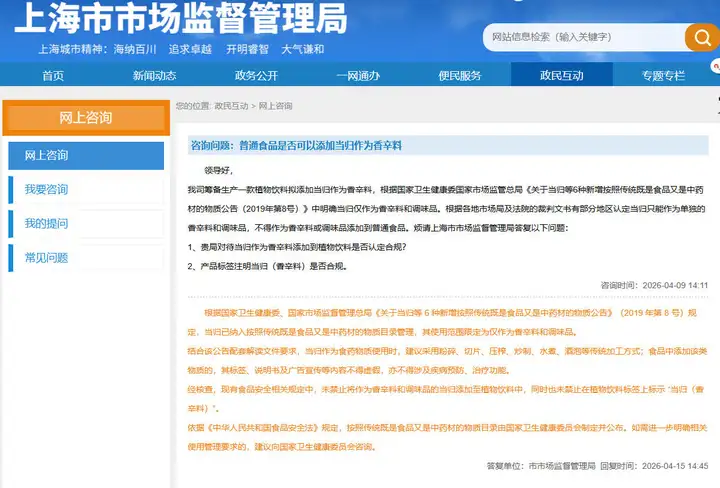Click the 咨询问题 title heading
The image size is (720, 488).
click(x=296, y=146)
